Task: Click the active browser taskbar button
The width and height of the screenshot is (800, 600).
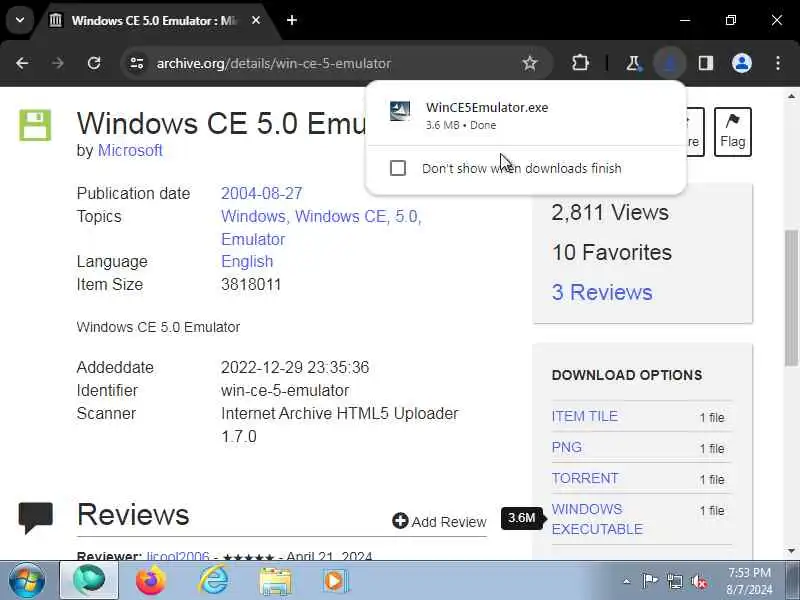Action: [x=89, y=580]
